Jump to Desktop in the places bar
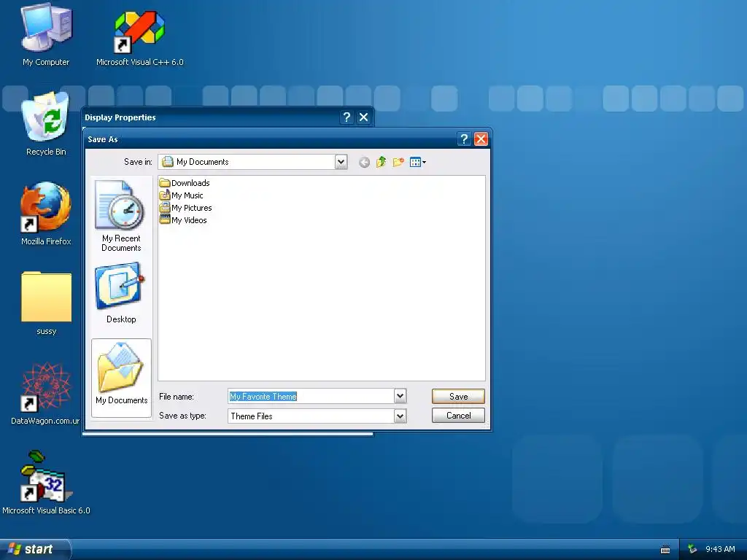Viewport: 747px width, 560px height. 121,293
